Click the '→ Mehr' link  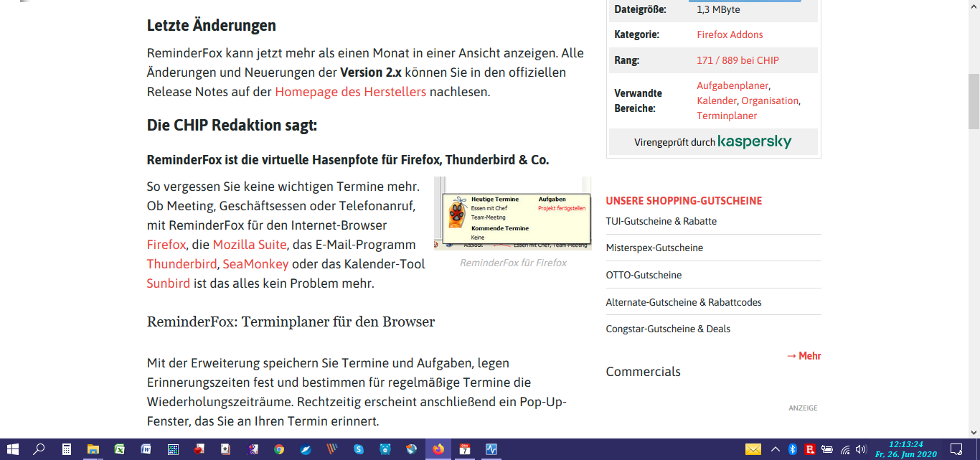click(x=804, y=356)
